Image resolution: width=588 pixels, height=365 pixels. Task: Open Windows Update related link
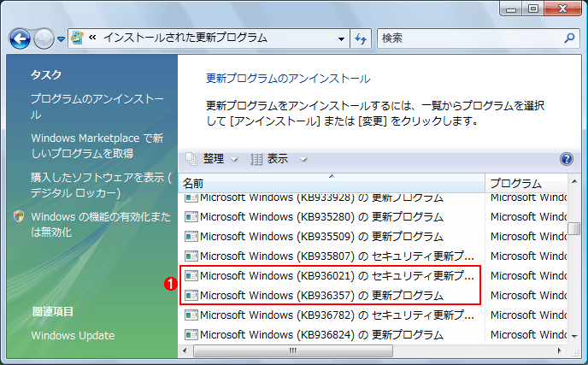click(x=73, y=335)
